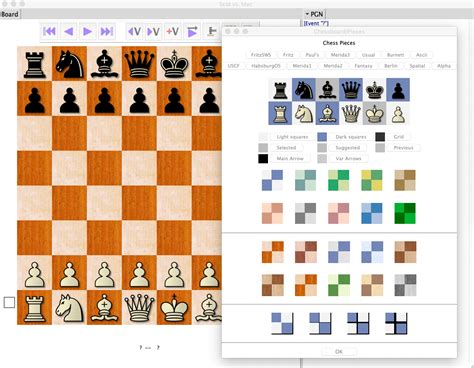
Task: Click the last toolbar icon right of autoplay
Action: click(211, 32)
